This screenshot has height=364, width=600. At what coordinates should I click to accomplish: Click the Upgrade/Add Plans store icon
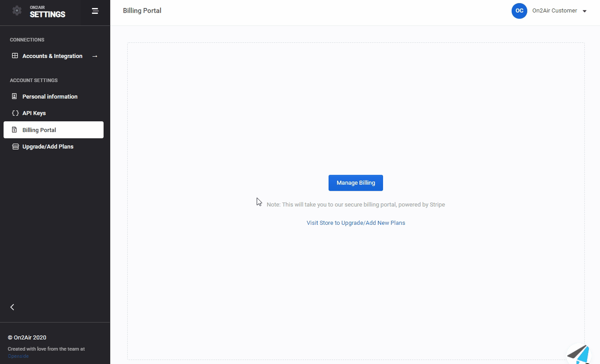click(x=15, y=146)
